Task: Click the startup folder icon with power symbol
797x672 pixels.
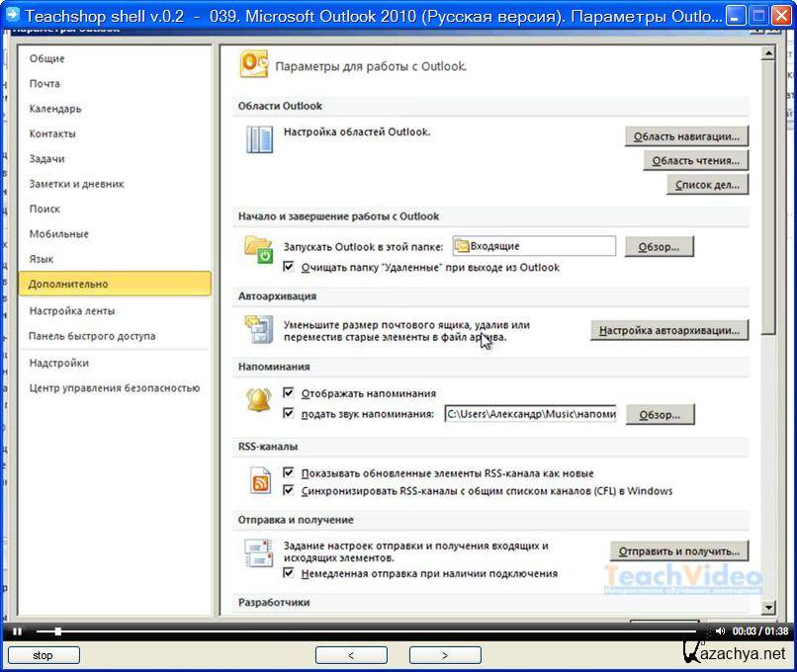Action: (x=258, y=249)
